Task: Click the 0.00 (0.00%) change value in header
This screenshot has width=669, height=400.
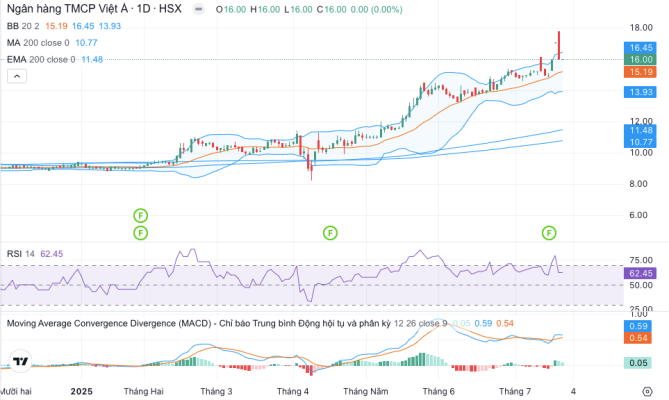Action: (x=376, y=9)
